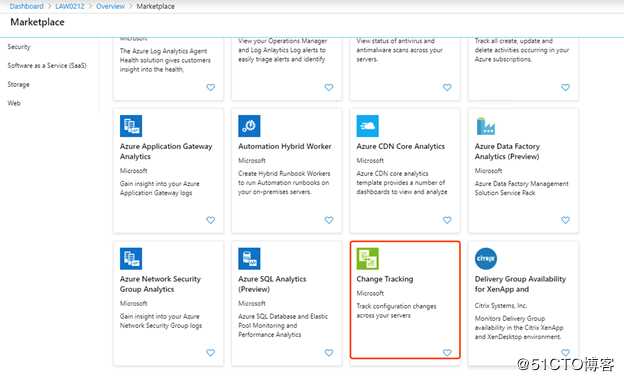Screen dimensions: 624x381
Task: Click 'Gain insight into your Azure Network Security Group logs'
Action: [x=161, y=321]
